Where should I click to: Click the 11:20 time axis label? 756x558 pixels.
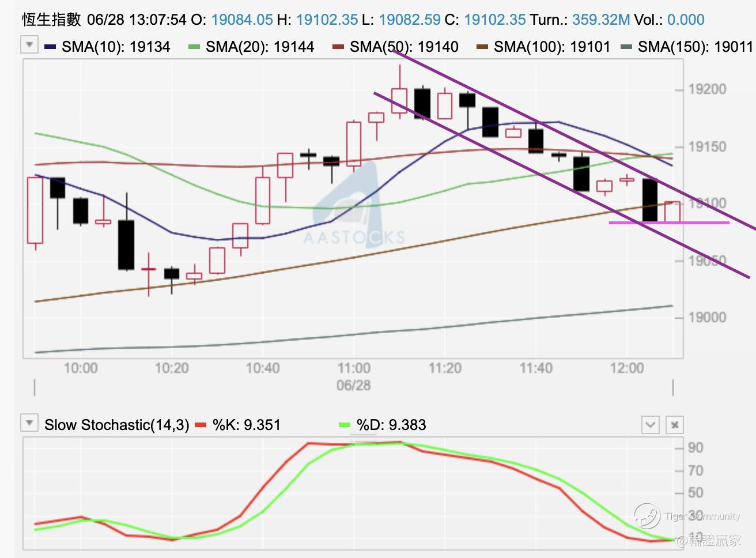tap(445, 368)
